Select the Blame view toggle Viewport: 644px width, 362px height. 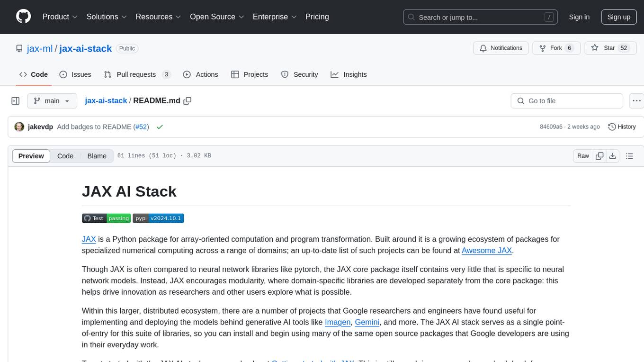coord(97,156)
